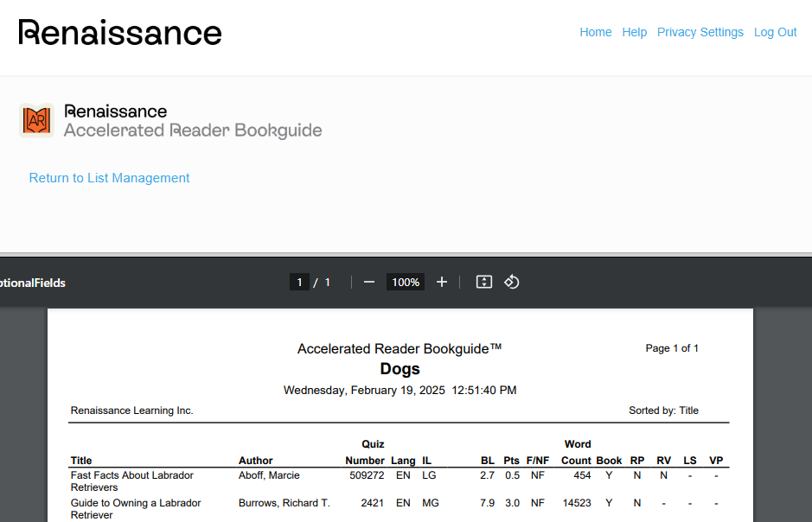812x522 pixels.
Task: Click the 'IL' column header
Action: click(x=426, y=461)
